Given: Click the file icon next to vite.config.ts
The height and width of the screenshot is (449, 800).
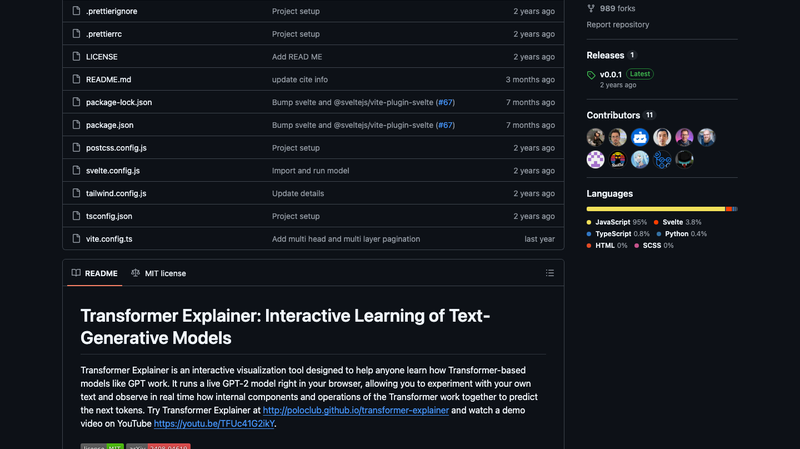Looking at the screenshot, I should (x=76, y=239).
